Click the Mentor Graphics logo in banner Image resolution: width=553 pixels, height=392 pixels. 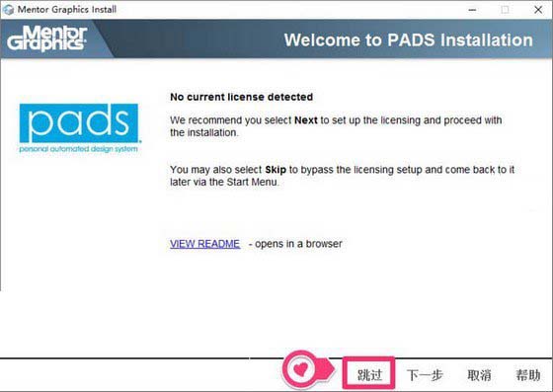coord(47,39)
